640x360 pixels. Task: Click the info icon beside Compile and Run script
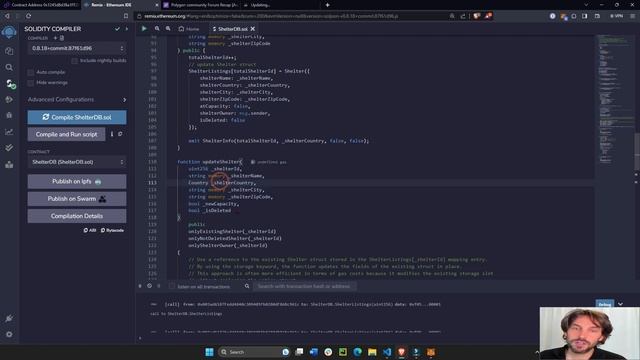(x=112, y=134)
